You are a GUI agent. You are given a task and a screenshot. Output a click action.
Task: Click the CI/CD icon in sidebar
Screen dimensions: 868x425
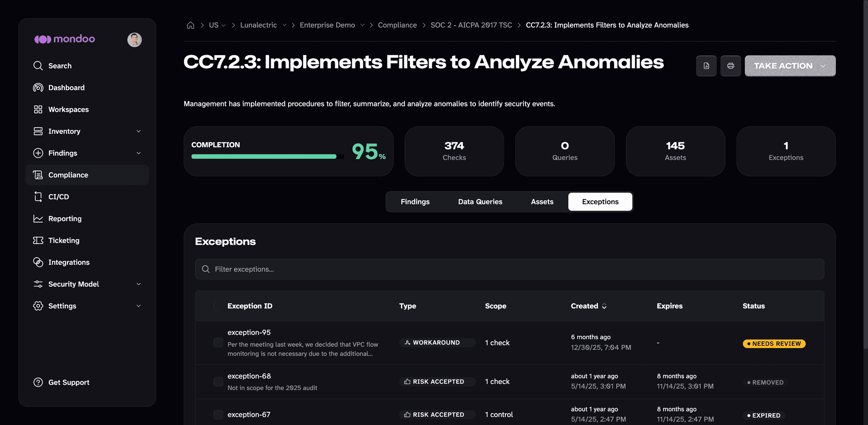(38, 197)
